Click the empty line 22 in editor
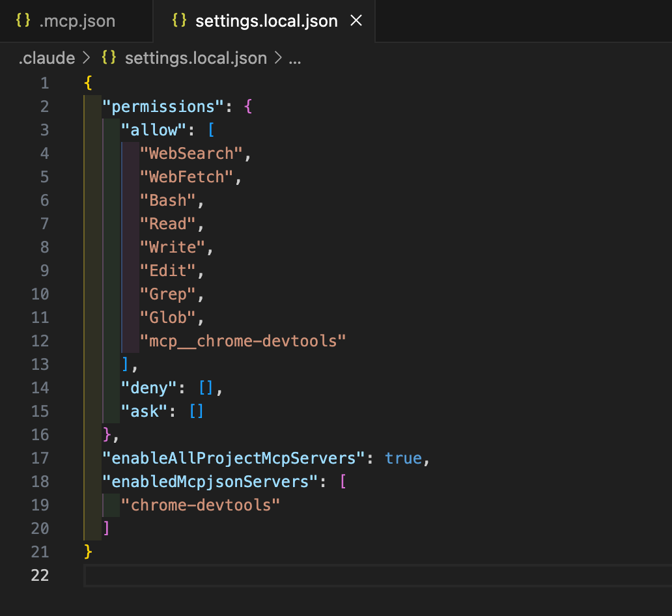This screenshot has height=616, width=672. 326,575
